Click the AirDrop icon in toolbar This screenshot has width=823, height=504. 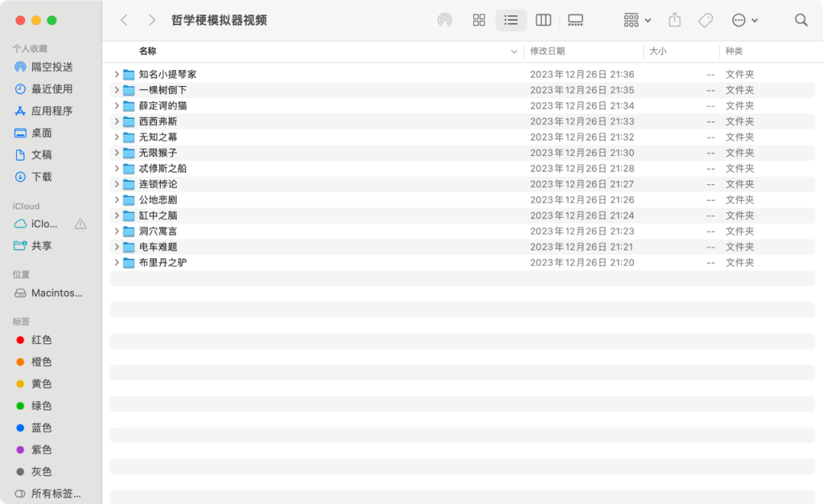(x=444, y=21)
